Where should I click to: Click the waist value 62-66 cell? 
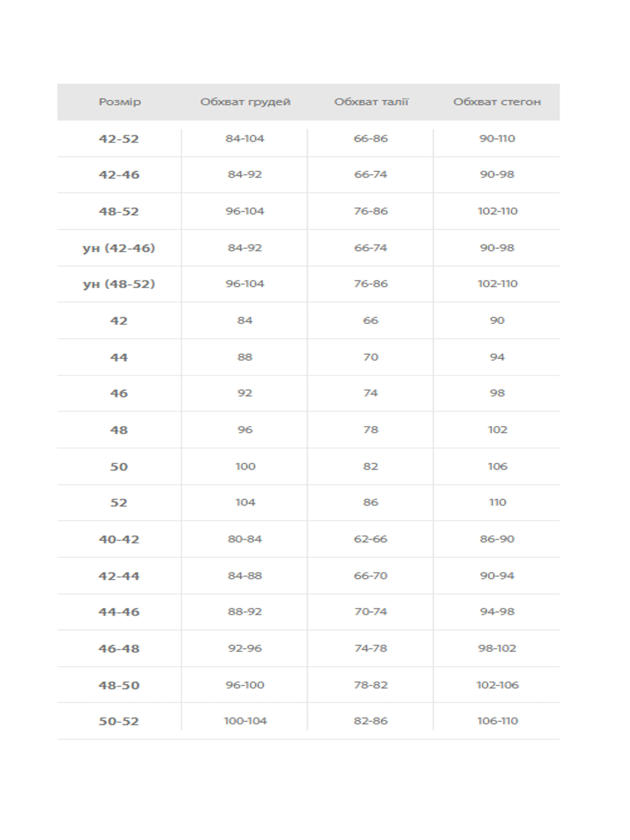[x=371, y=539]
